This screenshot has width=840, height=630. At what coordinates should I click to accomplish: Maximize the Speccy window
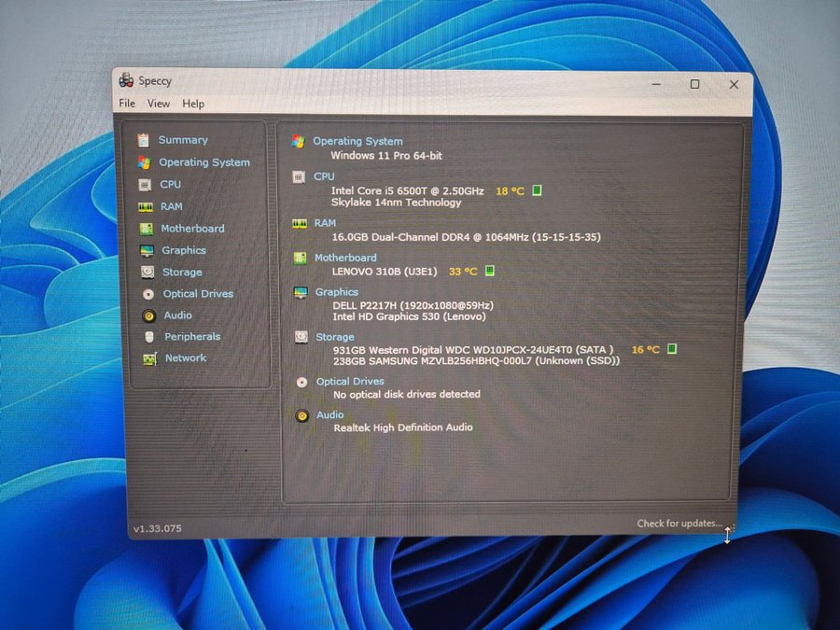[x=694, y=84]
